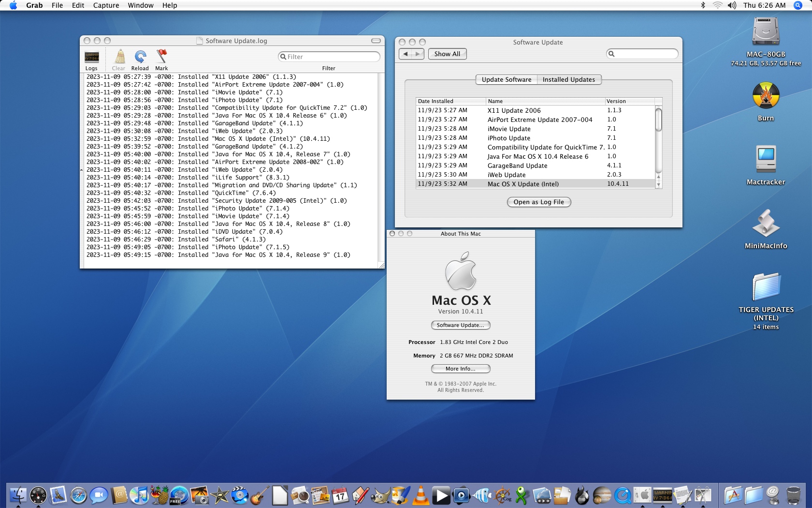Screen dimensions: 812x508
Task: Launch GIMP from the Dock
Action: click(381, 495)
